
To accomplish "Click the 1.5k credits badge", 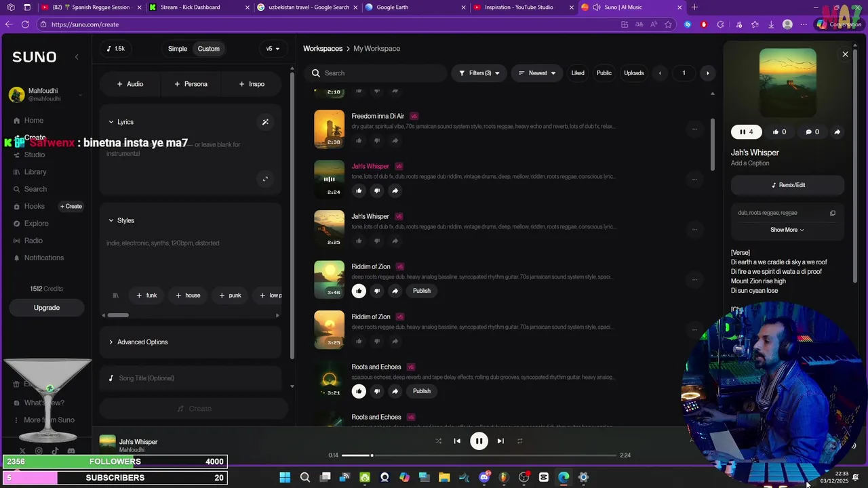I will pyautogui.click(x=116, y=49).
